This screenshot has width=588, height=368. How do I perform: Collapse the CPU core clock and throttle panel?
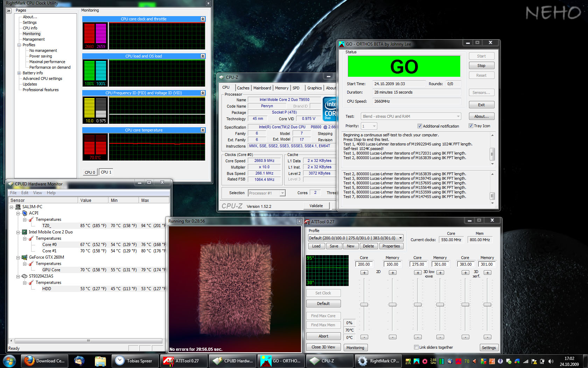(203, 19)
